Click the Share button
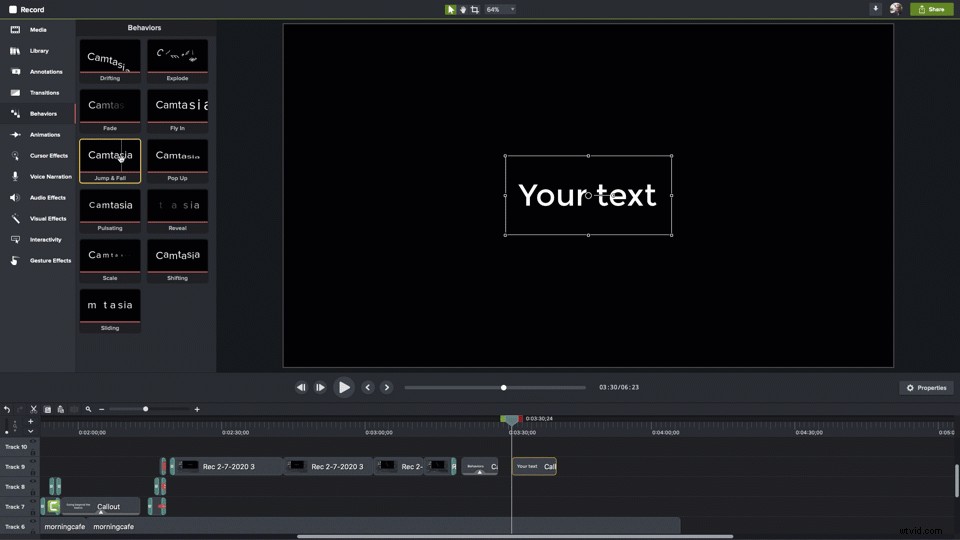Image resolution: width=960 pixels, height=540 pixels. point(931,9)
